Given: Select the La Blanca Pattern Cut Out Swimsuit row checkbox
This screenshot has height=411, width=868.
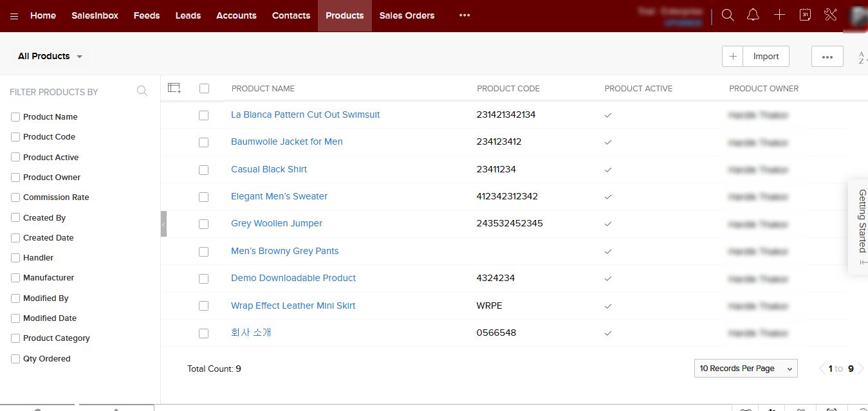Looking at the screenshot, I should click(x=203, y=115).
